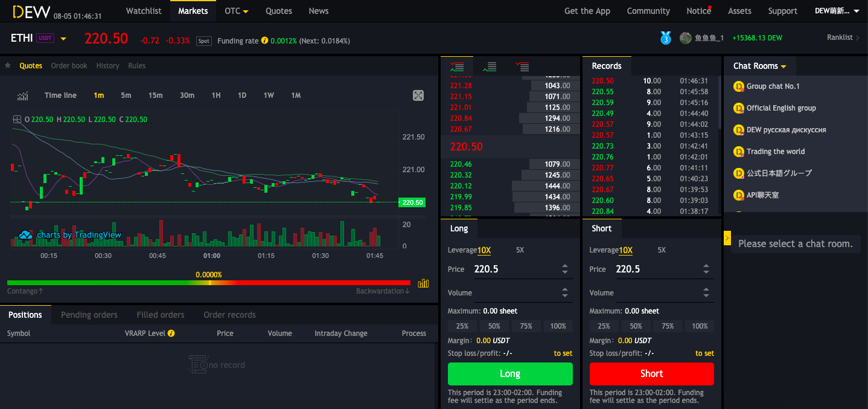Viewport: 868px width, 409px height.
Task: Adjust Long price stepper arrows
Action: [565, 269]
